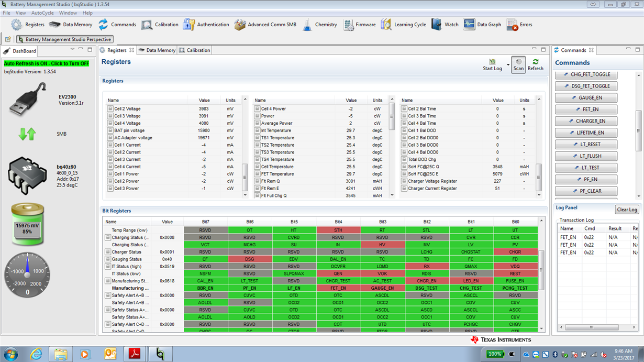Click the current gauge dial
The image size is (644, 362).
pos(27,275)
